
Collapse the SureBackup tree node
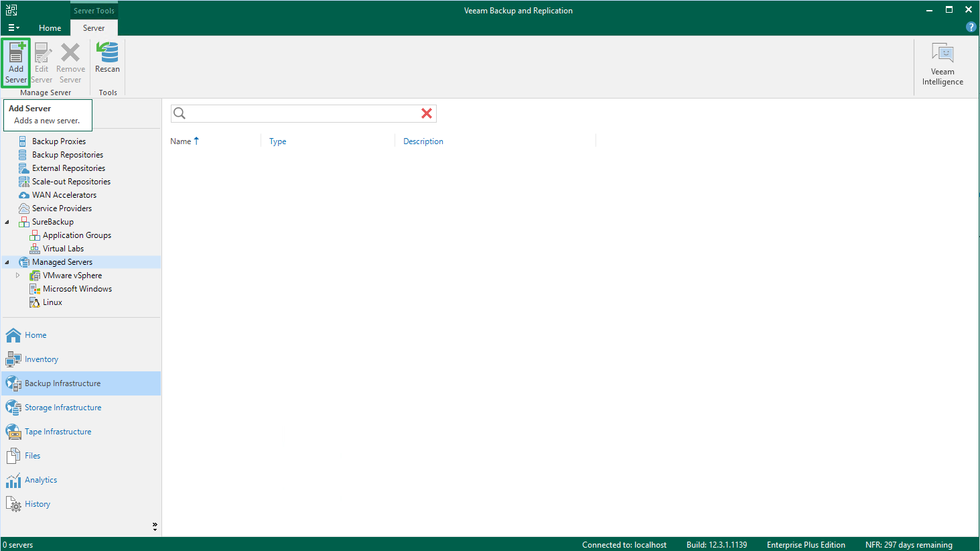[x=7, y=222]
